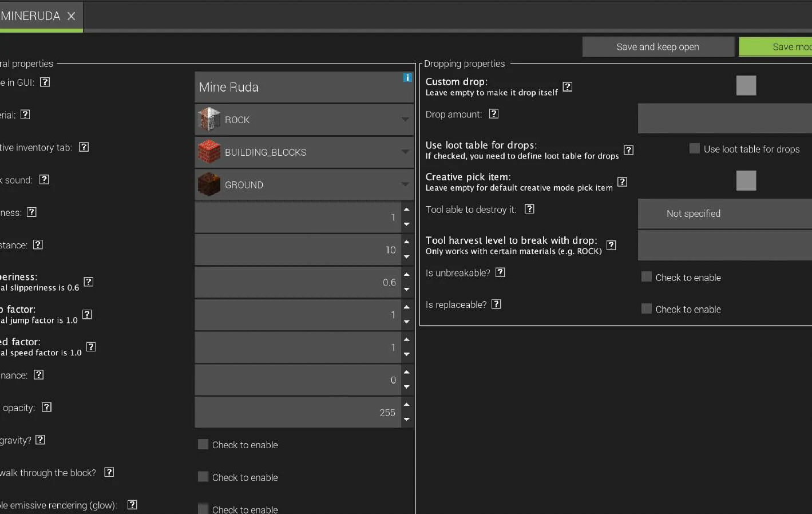Screen dimensions: 812x514
Task: Click the Mine Ruda name field
Action: [304, 87]
